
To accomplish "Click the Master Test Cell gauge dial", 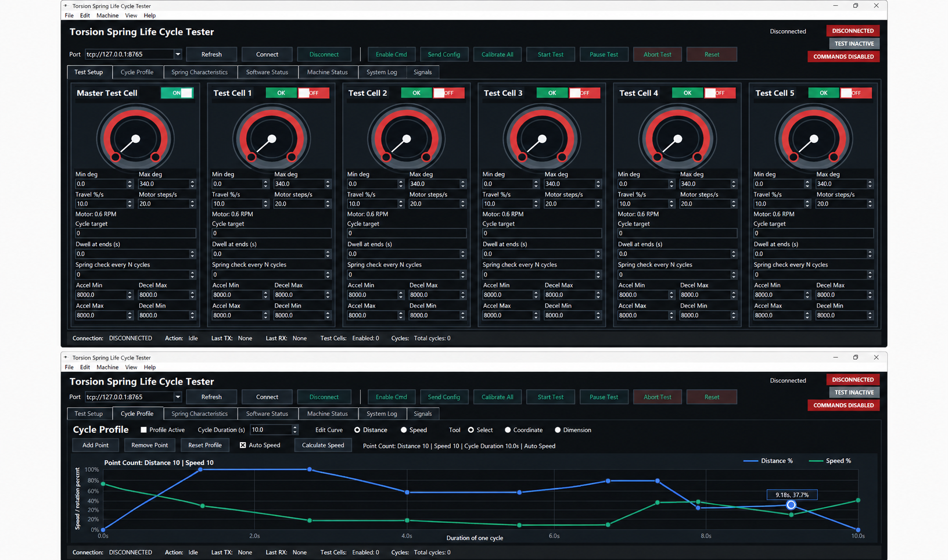I will (135, 139).
